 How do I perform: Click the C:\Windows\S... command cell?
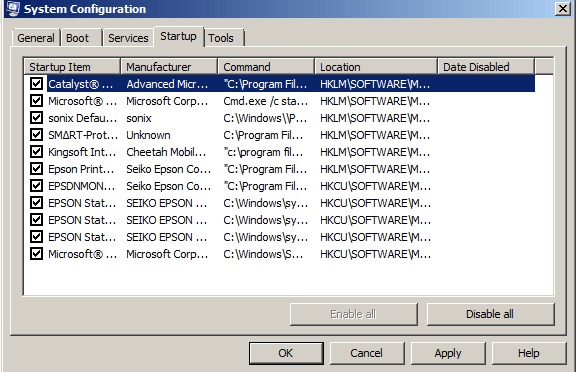click(263, 254)
